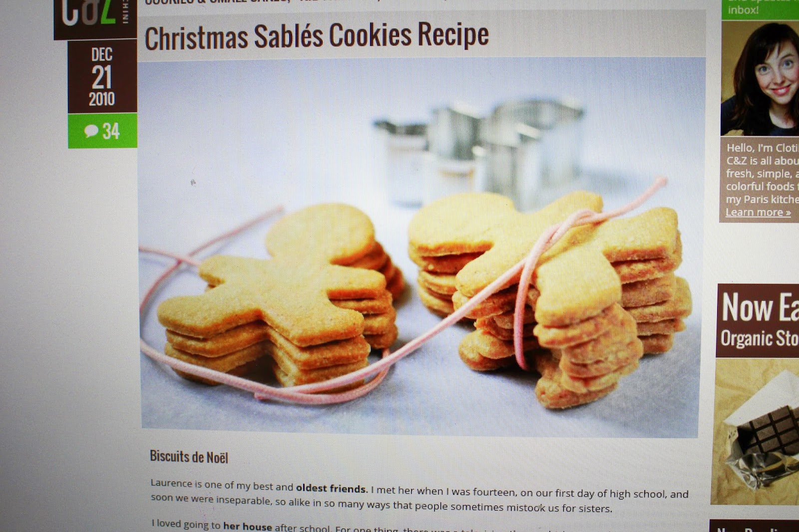Click the stacked gingerbread cookies photo
Screen dimensions: 799x532
pos(420,247)
